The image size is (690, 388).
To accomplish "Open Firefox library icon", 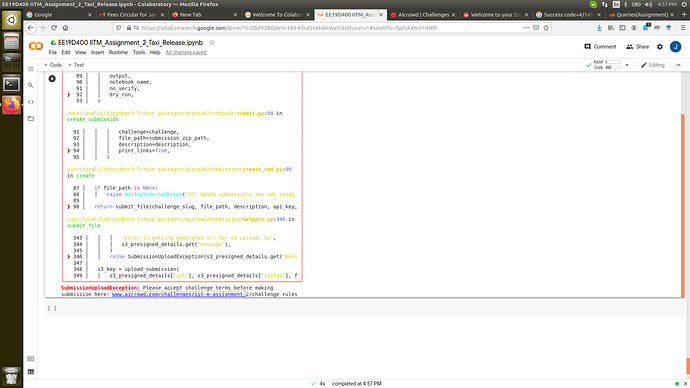I will coord(611,28).
